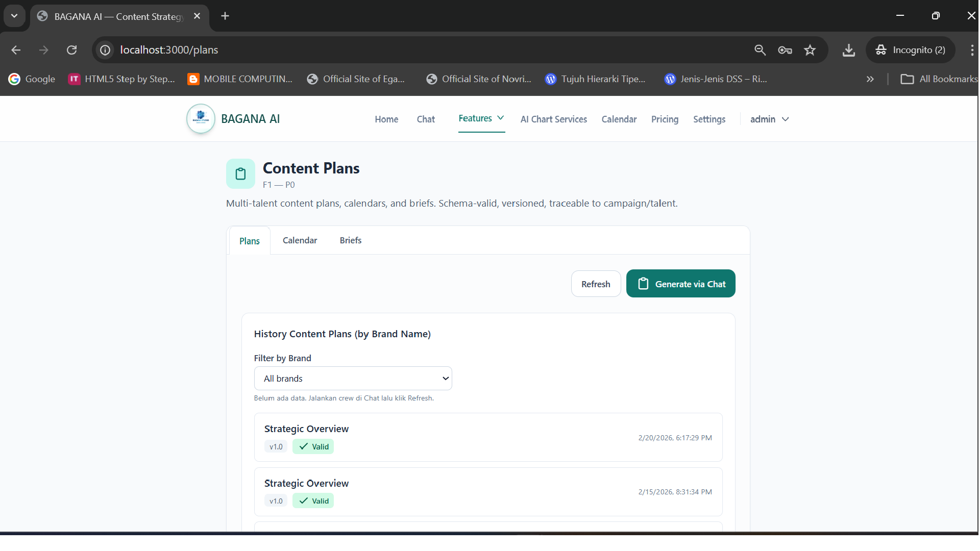The image size is (980, 551).
Task: Open the Pricing page
Action: coord(664,119)
